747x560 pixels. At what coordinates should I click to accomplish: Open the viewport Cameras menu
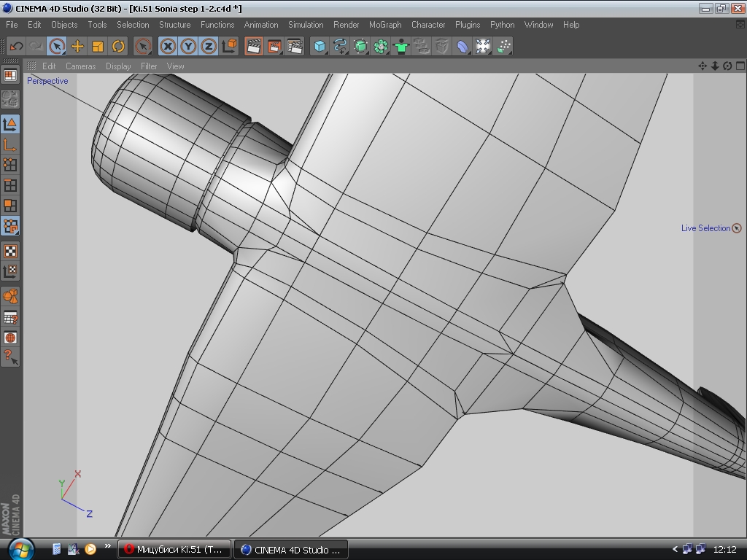pyautogui.click(x=80, y=66)
